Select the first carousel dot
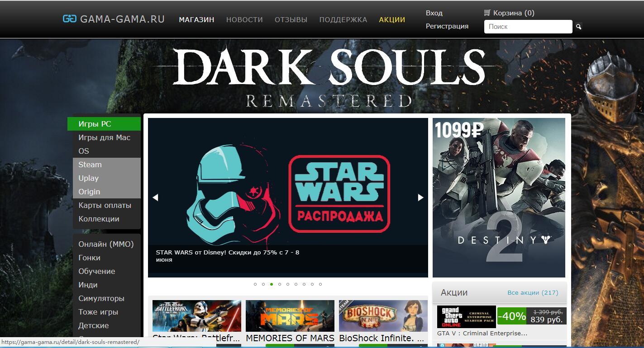Image resolution: width=644 pixels, height=348 pixels. 255,284
